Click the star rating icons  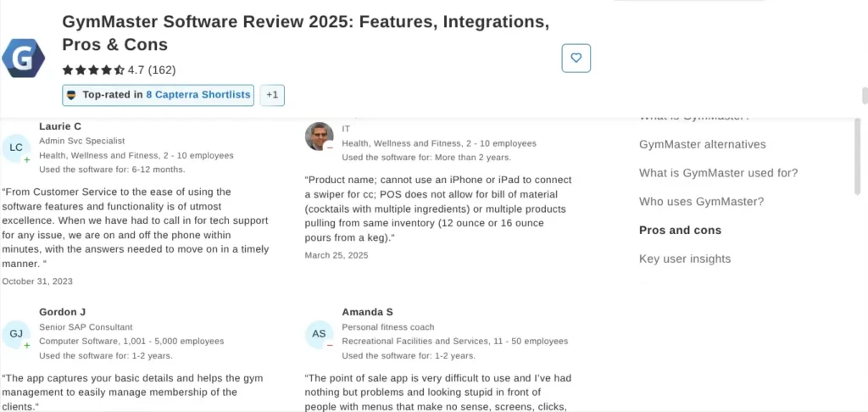[x=93, y=70]
